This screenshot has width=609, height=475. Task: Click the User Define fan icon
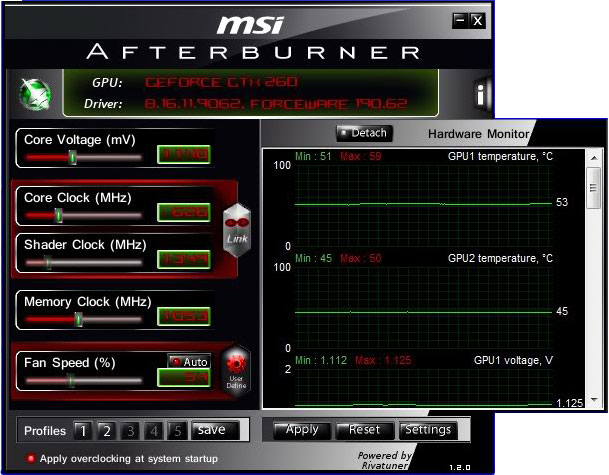[237, 369]
